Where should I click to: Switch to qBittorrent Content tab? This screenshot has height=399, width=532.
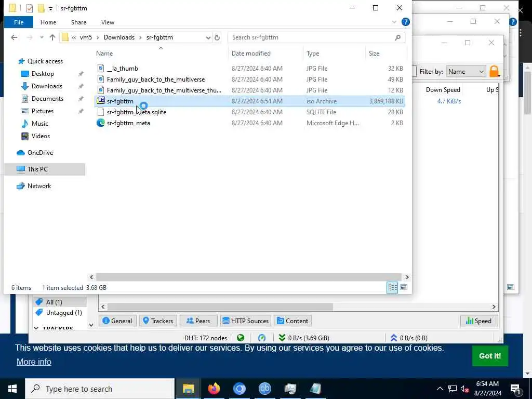point(292,321)
